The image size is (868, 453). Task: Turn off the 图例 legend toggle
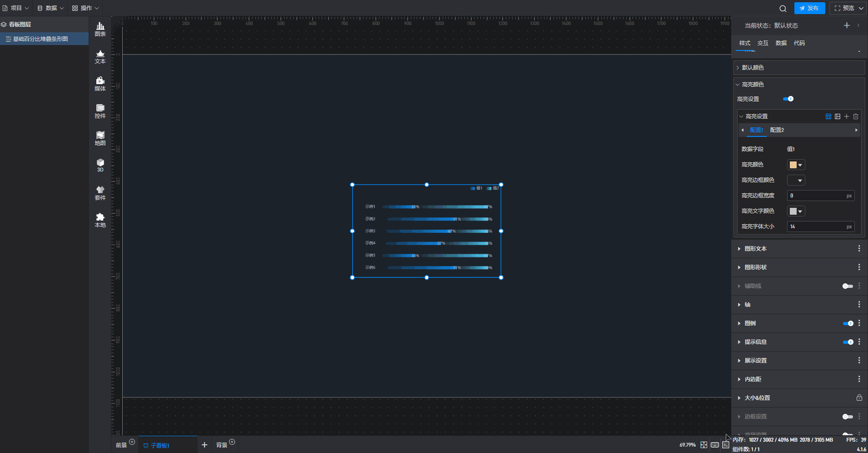tap(848, 323)
